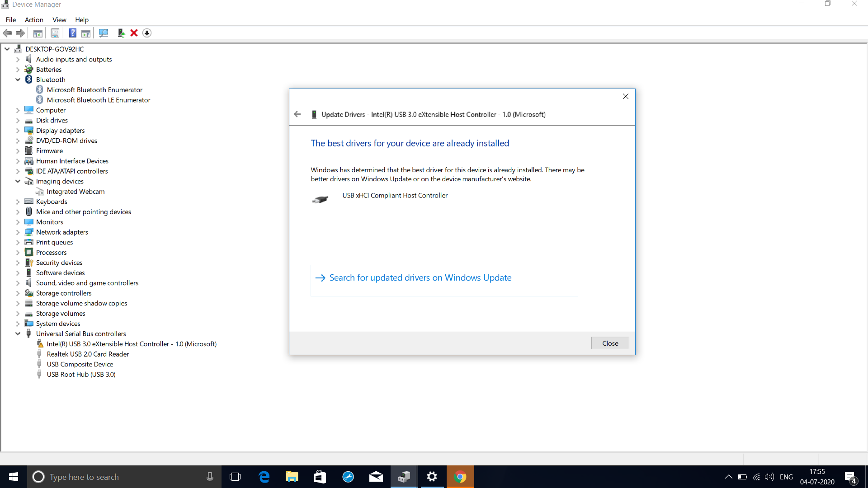Expand the Network adapters category
868x488 pixels.
18,232
